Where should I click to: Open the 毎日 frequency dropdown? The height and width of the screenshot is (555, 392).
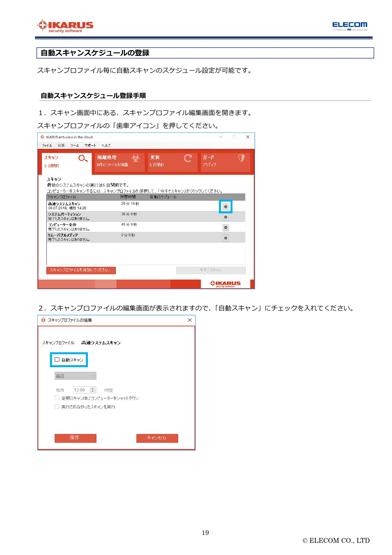pyautogui.click(x=75, y=376)
